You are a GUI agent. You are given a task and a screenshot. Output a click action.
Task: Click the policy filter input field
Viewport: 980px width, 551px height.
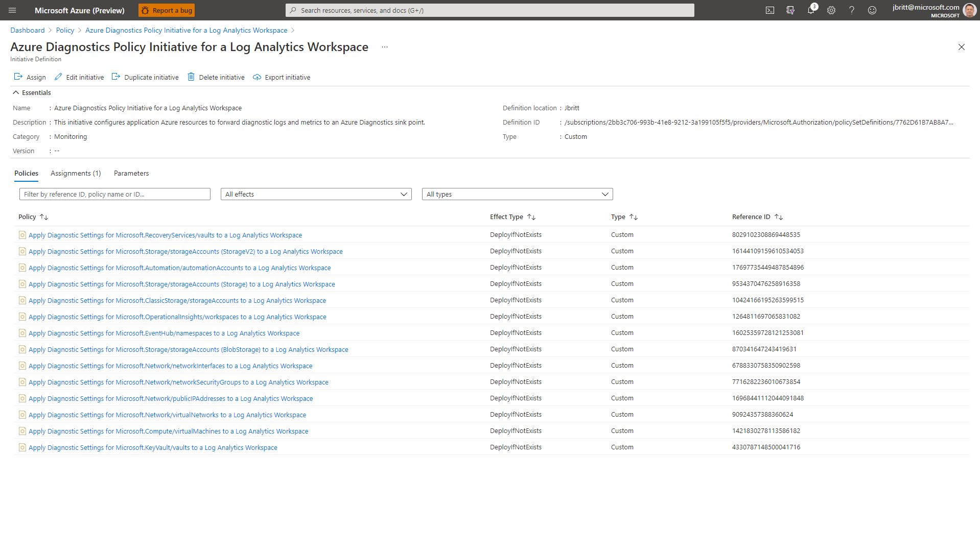115,194
